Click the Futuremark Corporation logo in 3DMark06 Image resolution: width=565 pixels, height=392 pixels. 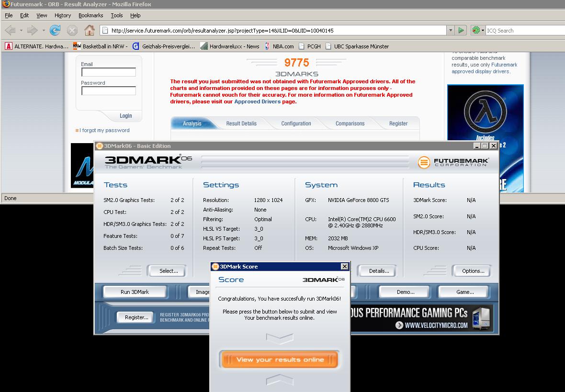click(x=453, y=162)
